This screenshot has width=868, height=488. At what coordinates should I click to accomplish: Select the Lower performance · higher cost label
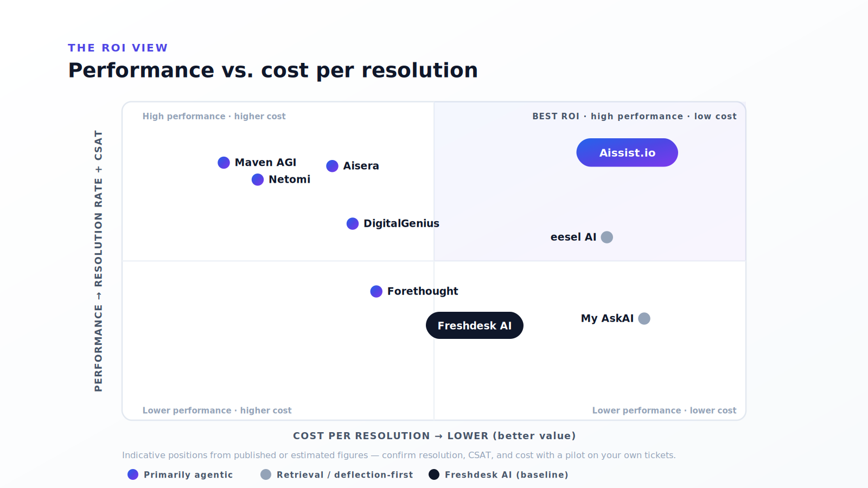(217, 410)
